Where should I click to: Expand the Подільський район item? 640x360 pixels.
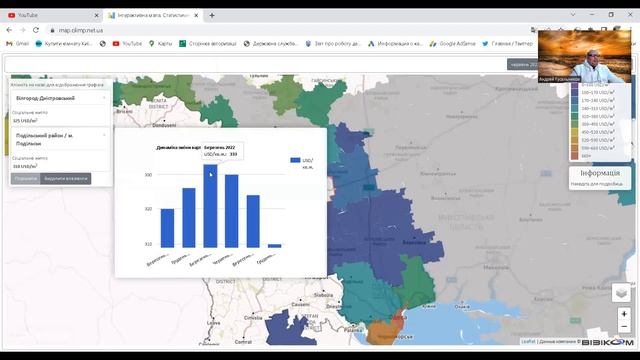click(x=60, y=139)
